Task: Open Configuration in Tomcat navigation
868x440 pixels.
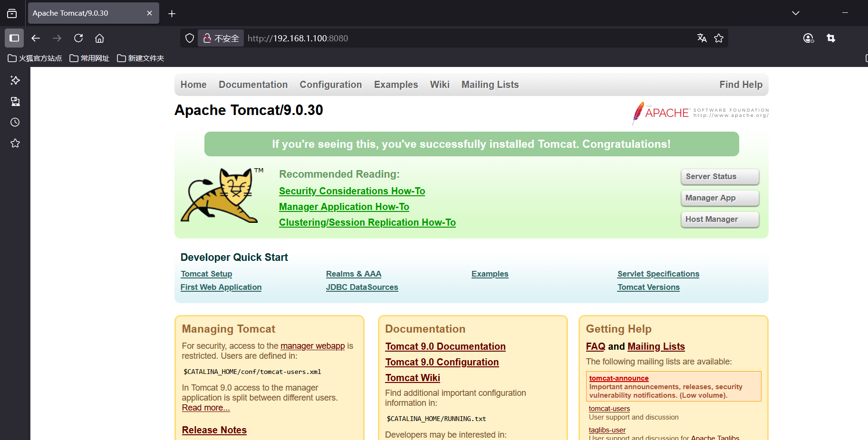Action: (x=331, y=85)
